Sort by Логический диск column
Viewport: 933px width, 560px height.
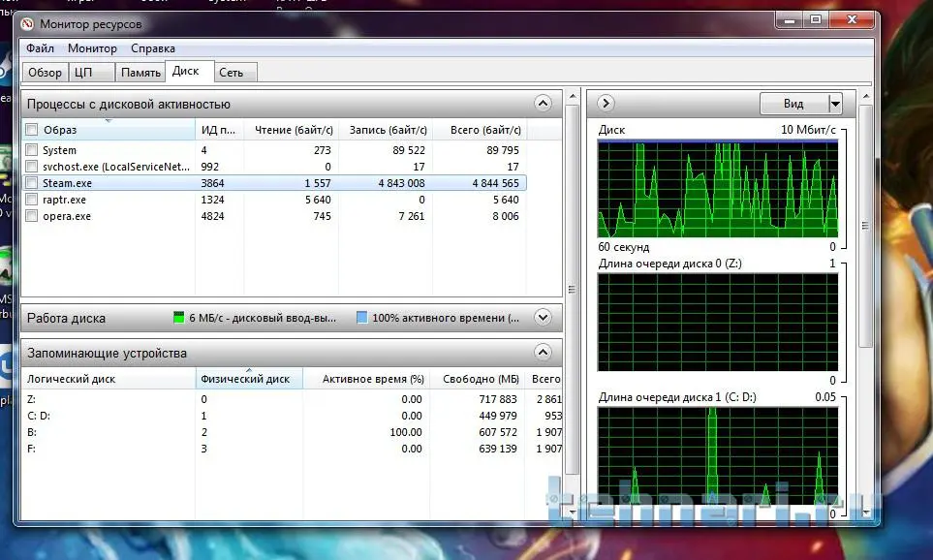pos(109,379)
